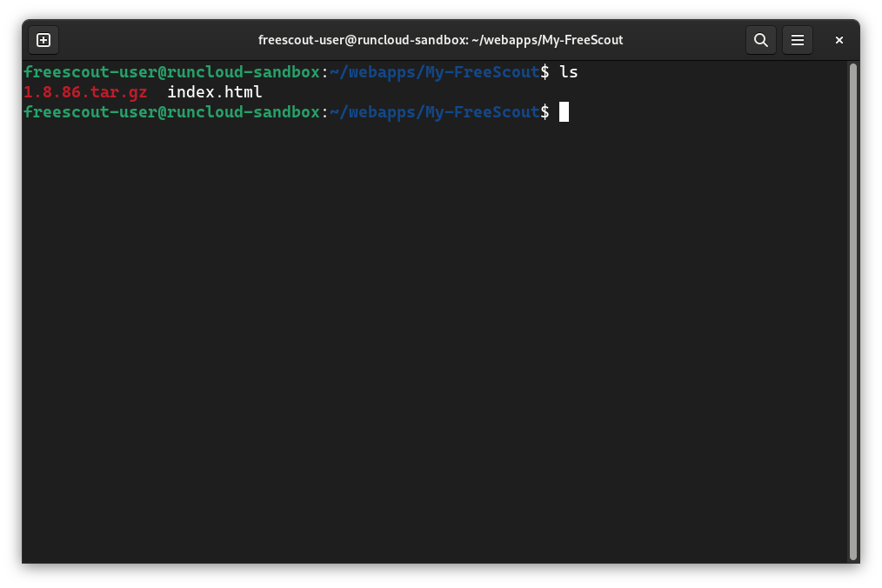Open the terminal search tool
This screenshot has height=588, width=882.
click(760, 40)
